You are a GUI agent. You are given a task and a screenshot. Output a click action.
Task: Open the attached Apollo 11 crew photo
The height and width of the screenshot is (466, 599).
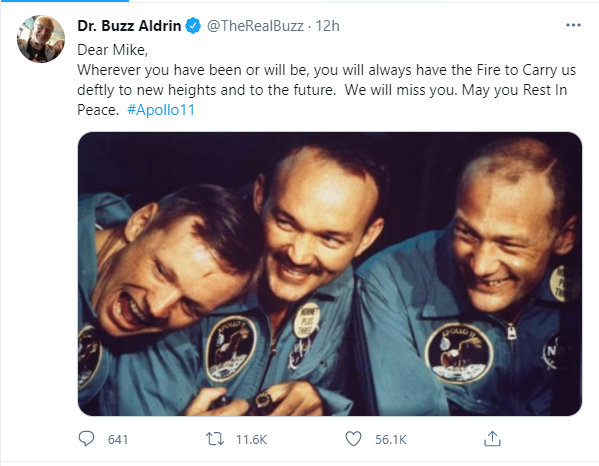click(x=330, y=274)
